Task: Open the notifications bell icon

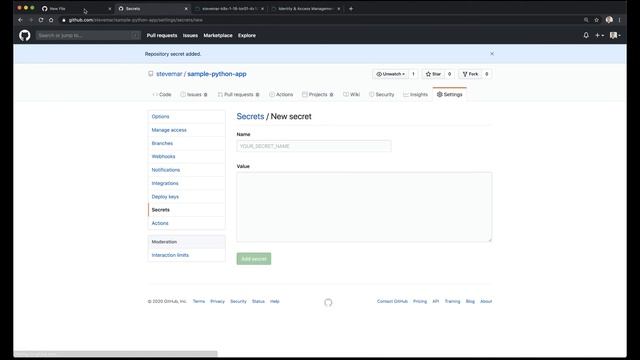Action: coord(586,36)
